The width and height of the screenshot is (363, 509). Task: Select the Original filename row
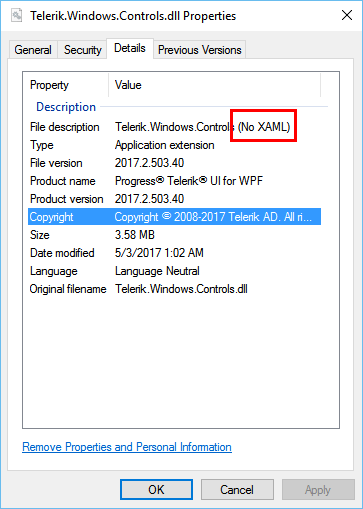[x=174, y=289]
